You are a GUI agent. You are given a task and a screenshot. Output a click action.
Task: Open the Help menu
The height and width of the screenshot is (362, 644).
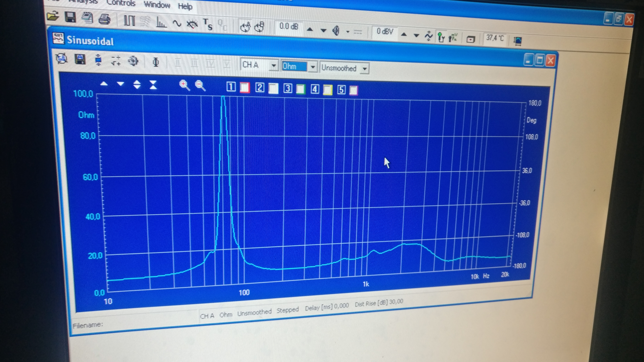pyautogui.click(x=185, y=6)
